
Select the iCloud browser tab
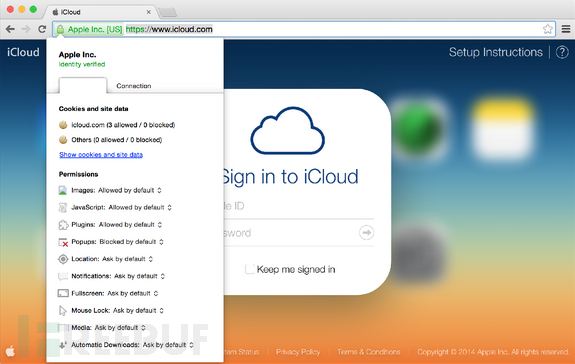click(x=101, y=12)
